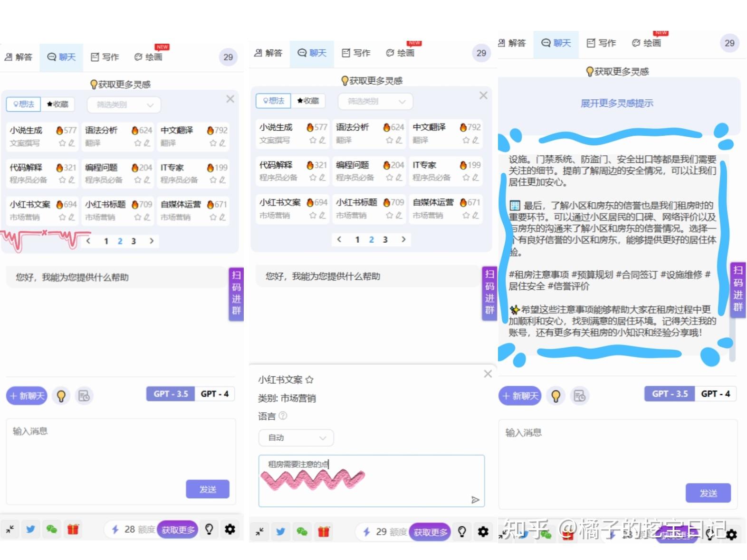The height and width of the screenshot is (560, 747).
Task: Click the red gift box icon in left panel
Action: tap(73, 529)
